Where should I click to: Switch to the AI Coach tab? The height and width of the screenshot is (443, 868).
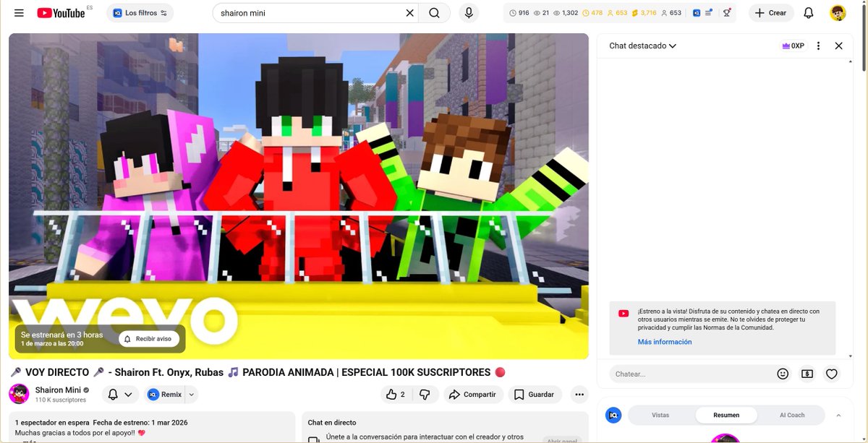tap(792, 415)
